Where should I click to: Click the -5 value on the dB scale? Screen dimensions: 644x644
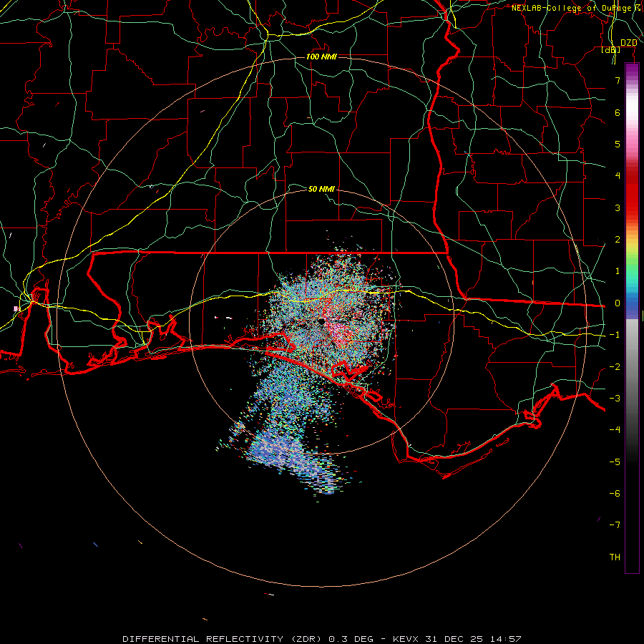point(615,462)
